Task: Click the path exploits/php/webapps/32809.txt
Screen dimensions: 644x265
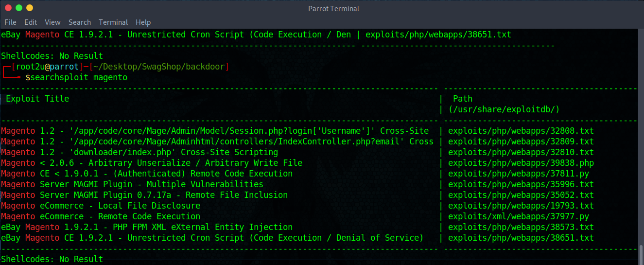Action: click(x=521, y=141)
